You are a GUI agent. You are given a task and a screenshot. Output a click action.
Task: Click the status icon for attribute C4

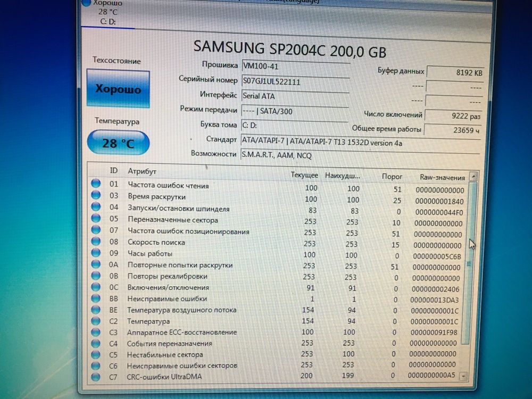96,343
